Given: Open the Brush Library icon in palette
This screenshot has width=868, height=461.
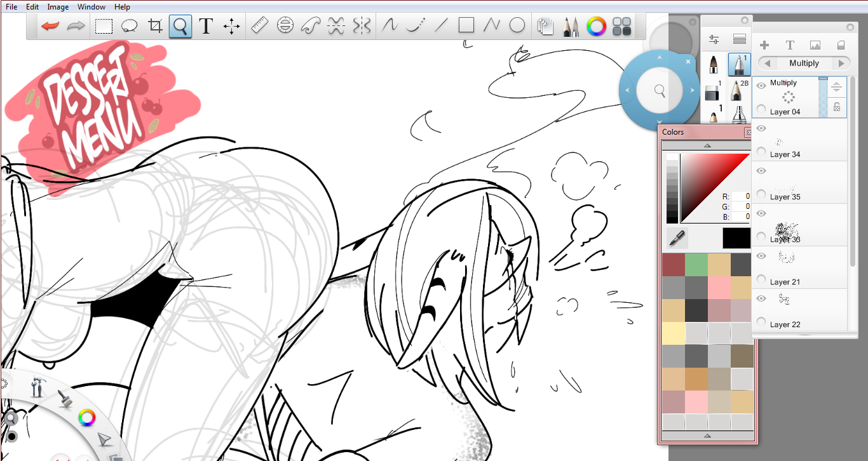Looking at the screenshot, I should pyautogui.click(x=739, y=39).
